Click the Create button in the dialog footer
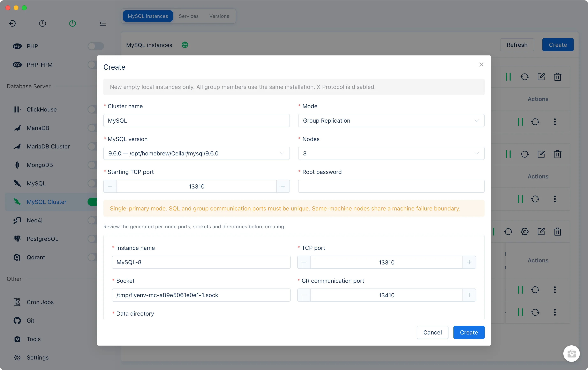 point(469,332)
